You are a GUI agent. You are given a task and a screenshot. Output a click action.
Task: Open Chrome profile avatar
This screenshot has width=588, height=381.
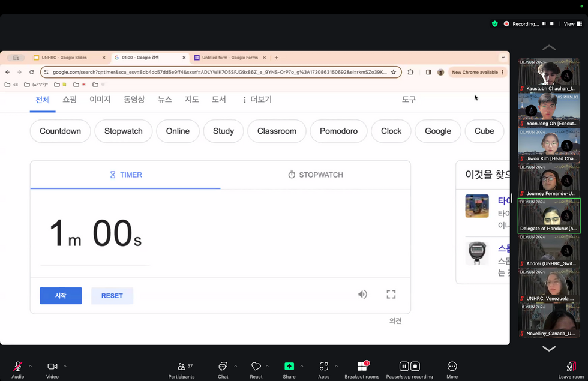pos(440,72)
